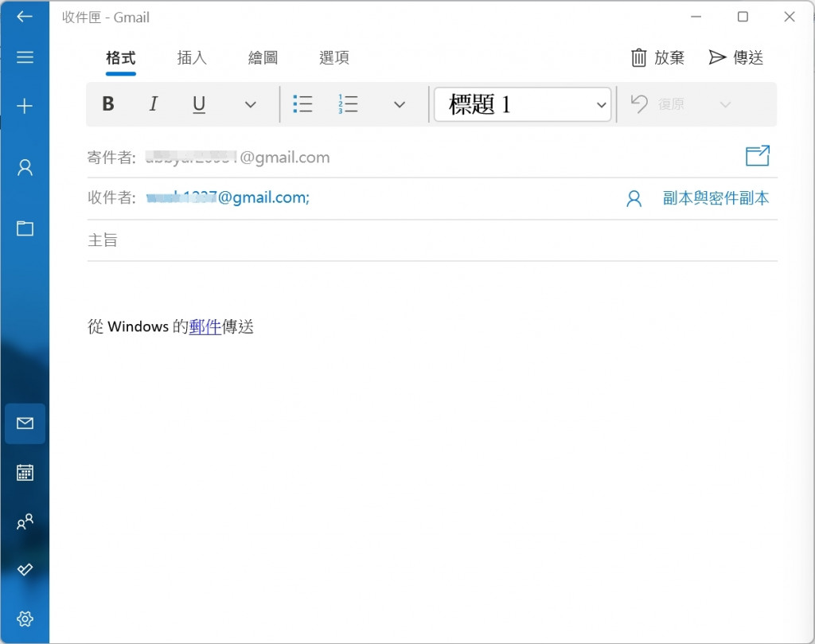Screen dimensions: 815x644
Task: Switch to Mail using envelope icon
Action: (x=25, y=423)
